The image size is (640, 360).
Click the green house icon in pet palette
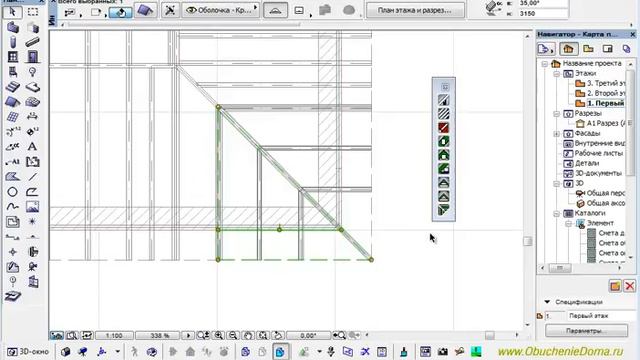tap(444, 155)
